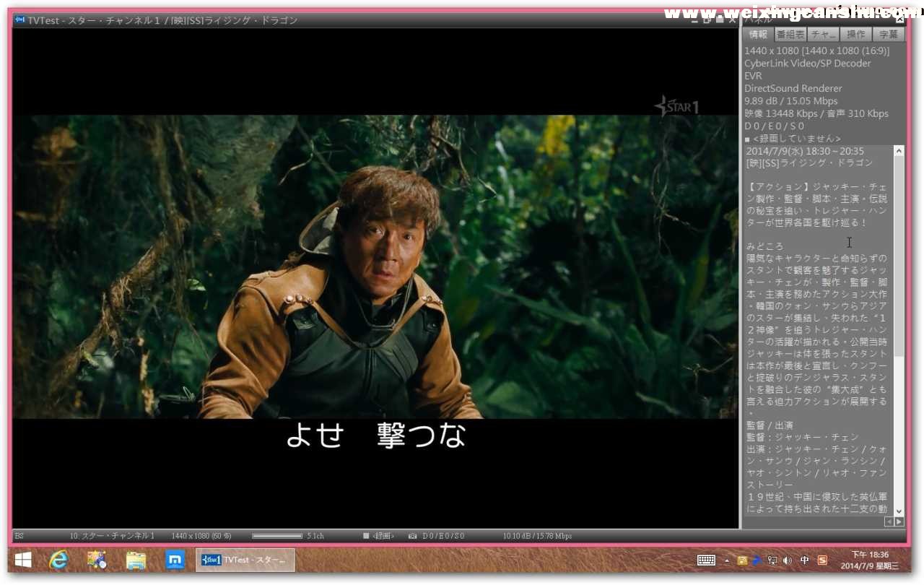Click the video playback area

click(375, 278)
